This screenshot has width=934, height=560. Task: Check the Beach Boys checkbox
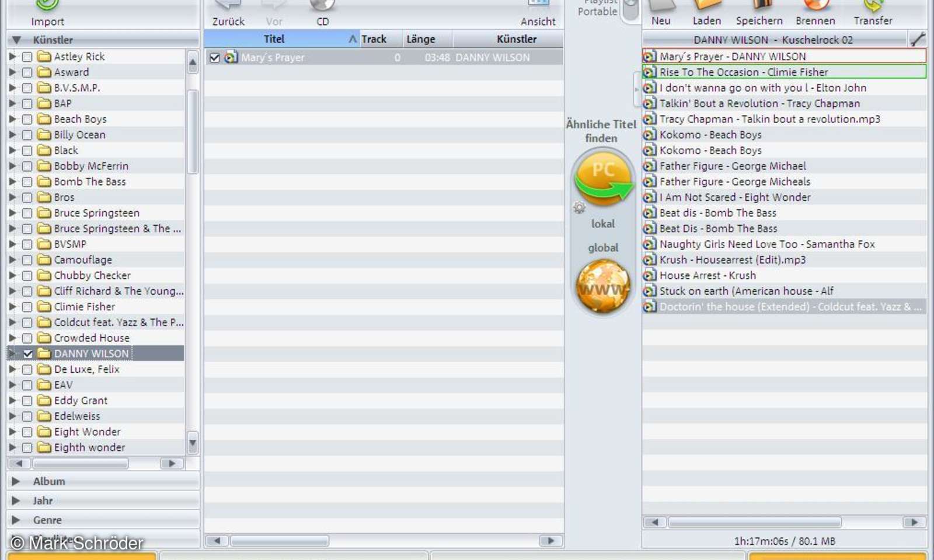pyautogui.click(x=27, y=119)
